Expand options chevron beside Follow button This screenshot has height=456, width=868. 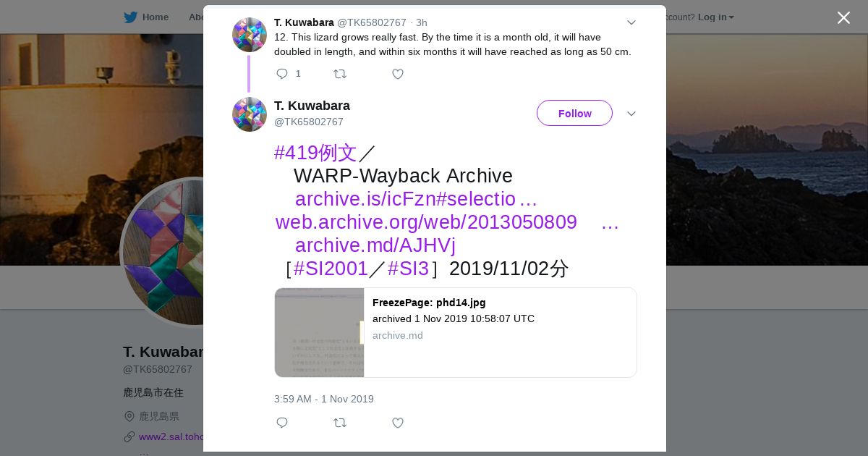pyautogui.click(x=631, y=114)
